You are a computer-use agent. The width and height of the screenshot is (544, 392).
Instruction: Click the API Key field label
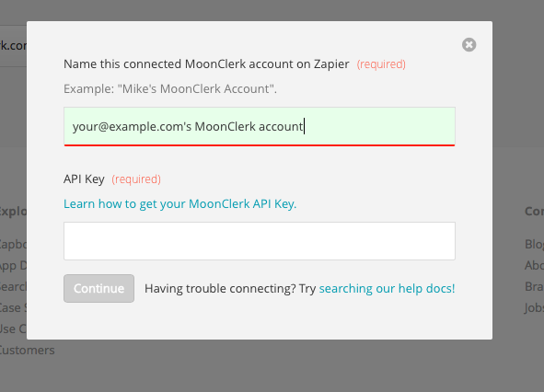[x=84, y=179]
